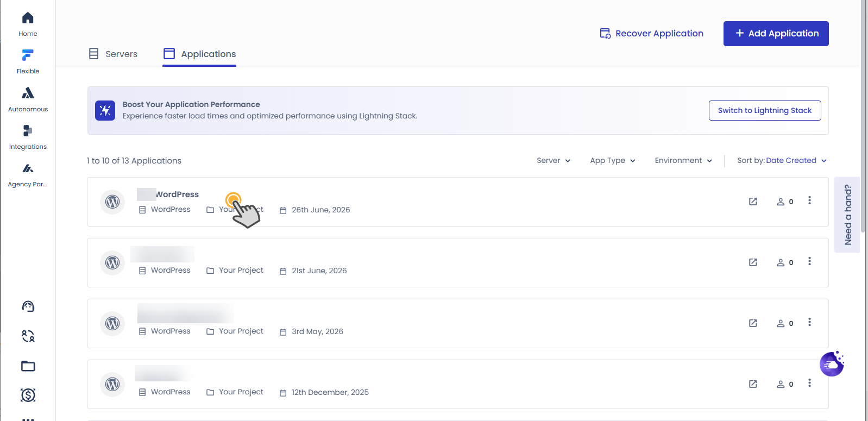The width and height of the screenshot is (868, 421).
Task: Open more options for 21st June app
Action: point(809,261)
